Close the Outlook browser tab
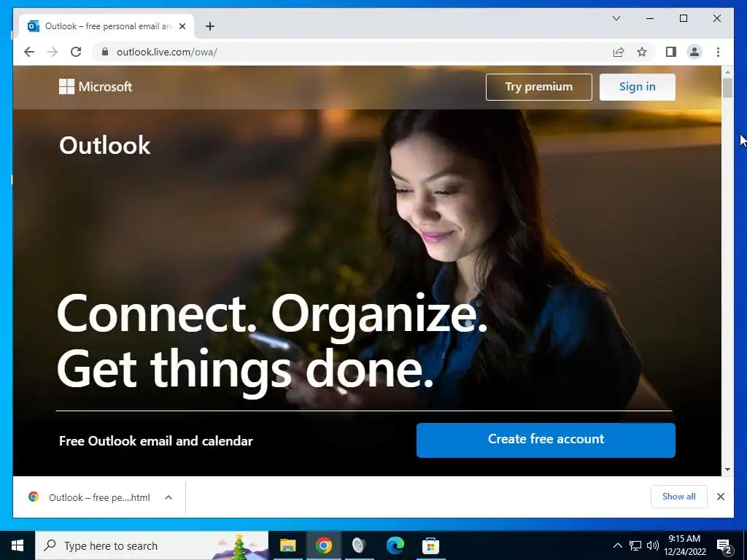The width and height of the screenshot is (747, 560). pos(182,26)
